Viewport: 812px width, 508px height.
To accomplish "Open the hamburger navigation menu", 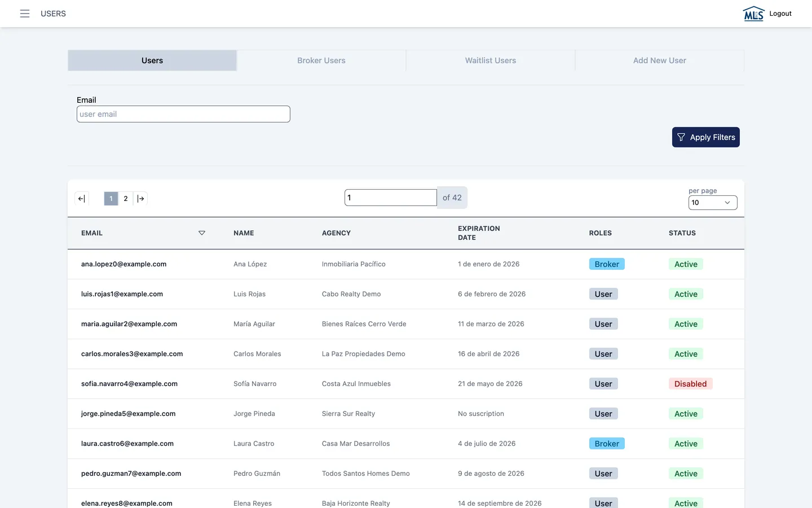I will [25, 14].
